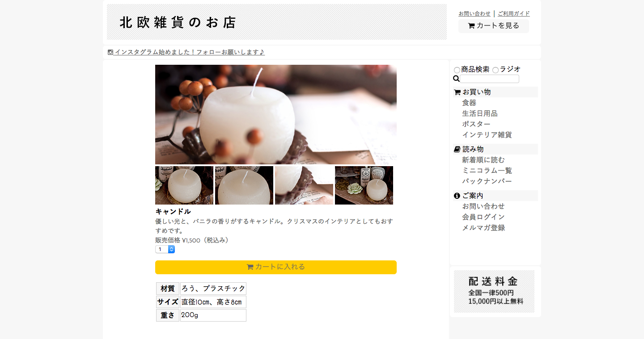
Task: Click the cart icon beside お買い物 heading
Action: point(457,92)
